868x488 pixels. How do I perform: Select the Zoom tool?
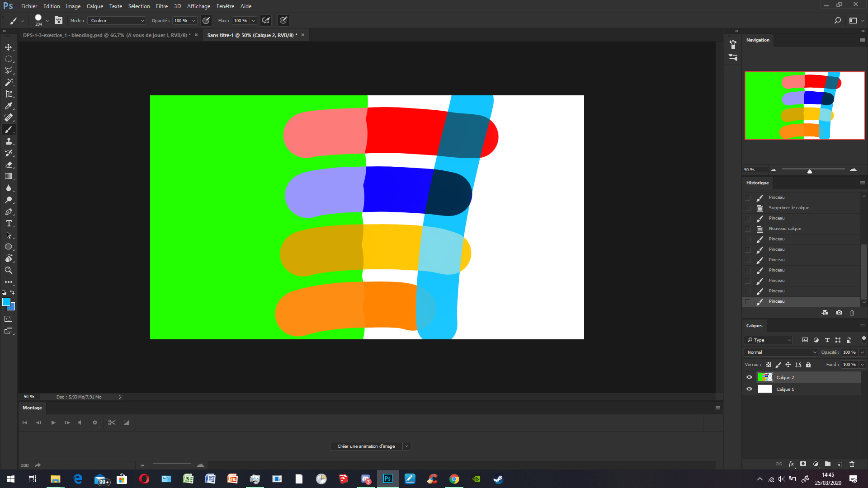click(9, 270)
